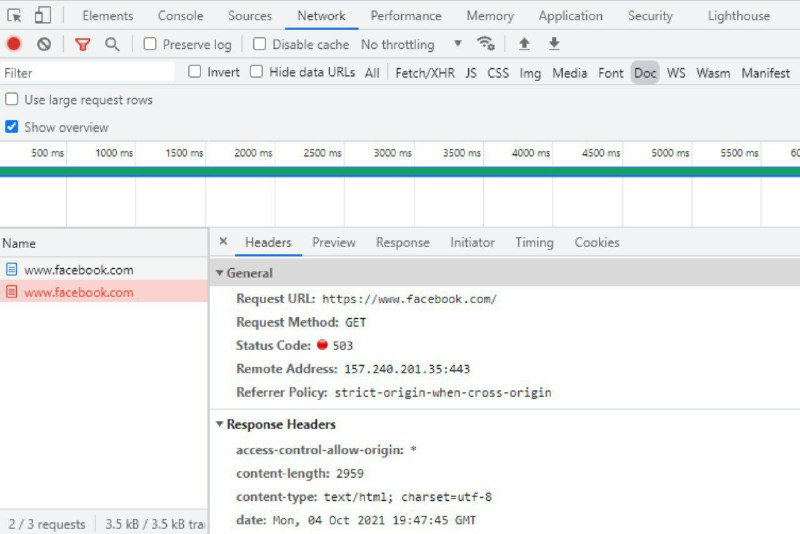The image size is (800, 534).
Task: Filter requests by Media
Action: pyautogui.click(x=569, y=73)
